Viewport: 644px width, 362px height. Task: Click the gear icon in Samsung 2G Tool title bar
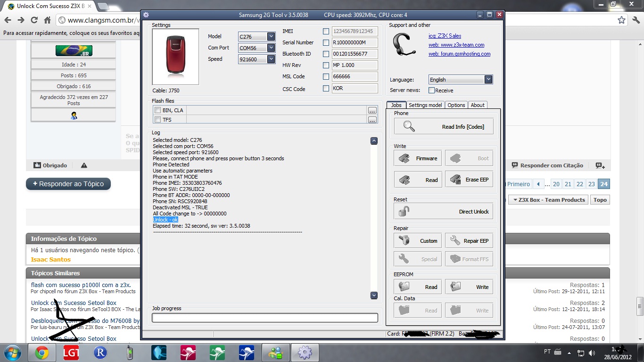(146, 15)
